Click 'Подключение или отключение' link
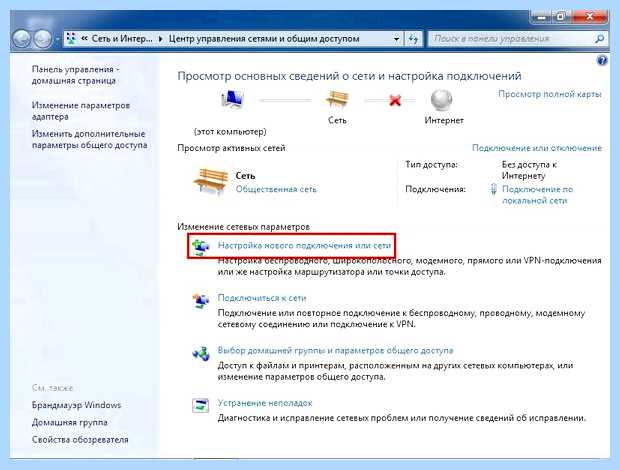Viewport: 620px width, 470px height. point(537,148)
